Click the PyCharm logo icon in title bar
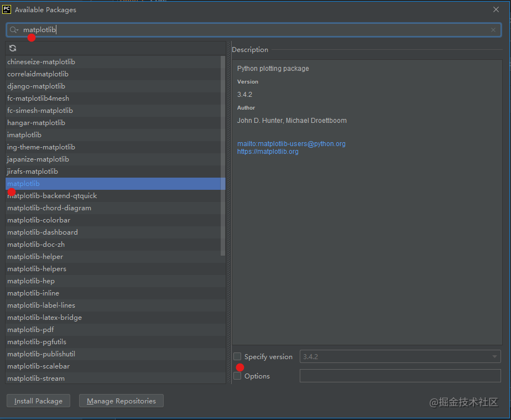 pos(7,9)
